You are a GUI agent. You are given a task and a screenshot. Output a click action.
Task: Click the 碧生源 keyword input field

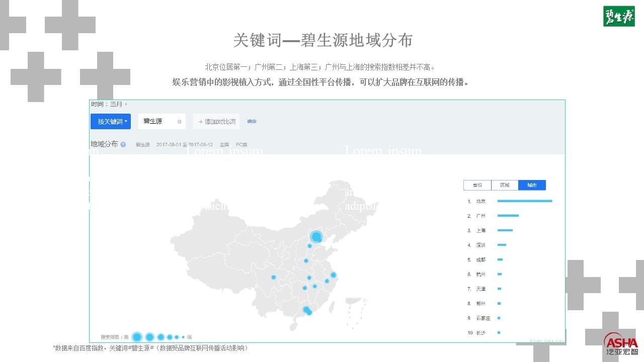[x=162, y=121]
